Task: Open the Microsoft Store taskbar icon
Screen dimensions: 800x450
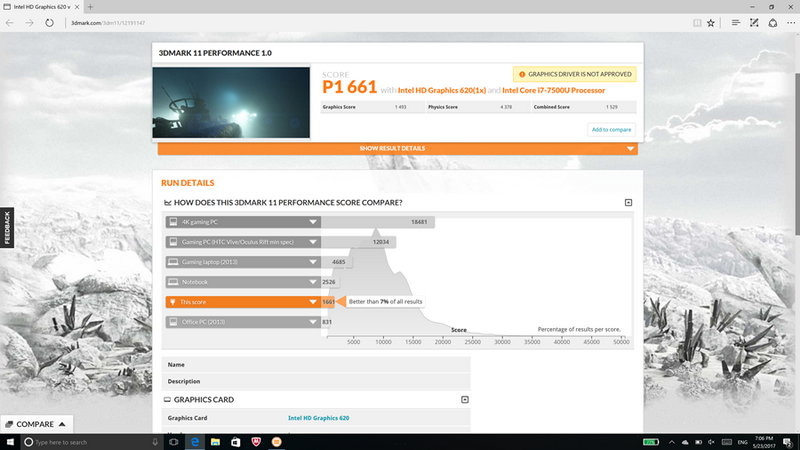Action: pos(235,442)
